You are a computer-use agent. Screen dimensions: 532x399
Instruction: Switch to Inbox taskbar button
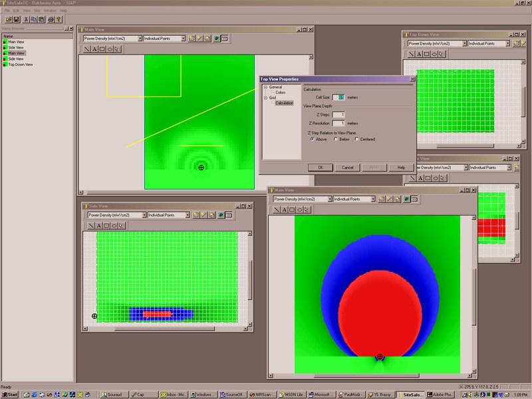click(174, 394)
